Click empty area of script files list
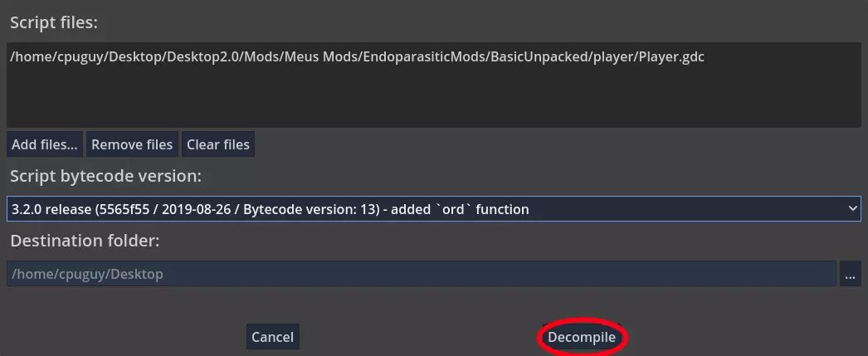868x356 pixels. [432, 100]
